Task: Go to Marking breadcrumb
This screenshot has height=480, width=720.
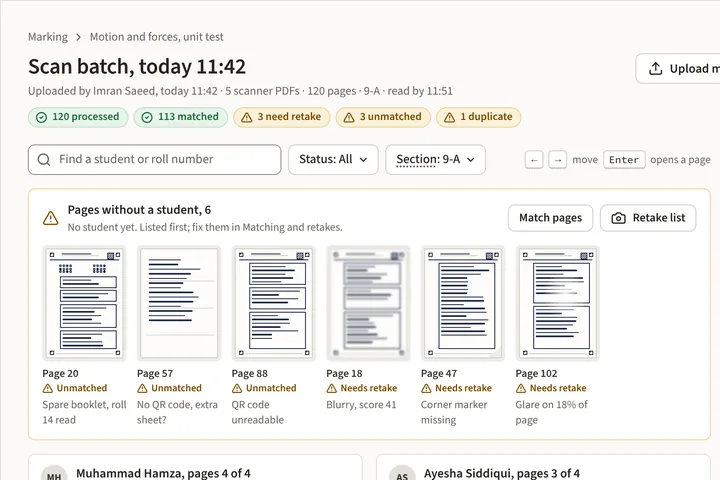Action: (48, 37)
